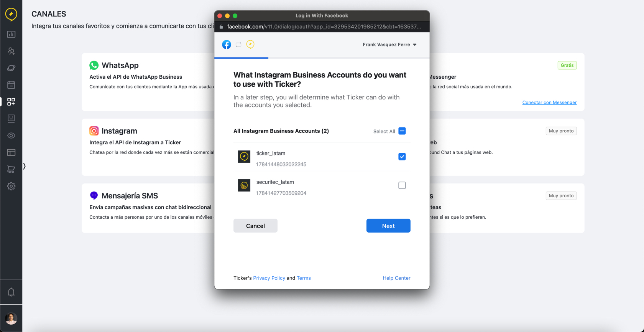The height and width of the screenshot is (332, 644).
Task: Click the lock icon in the address bar
Action: [x=221, y=27]
